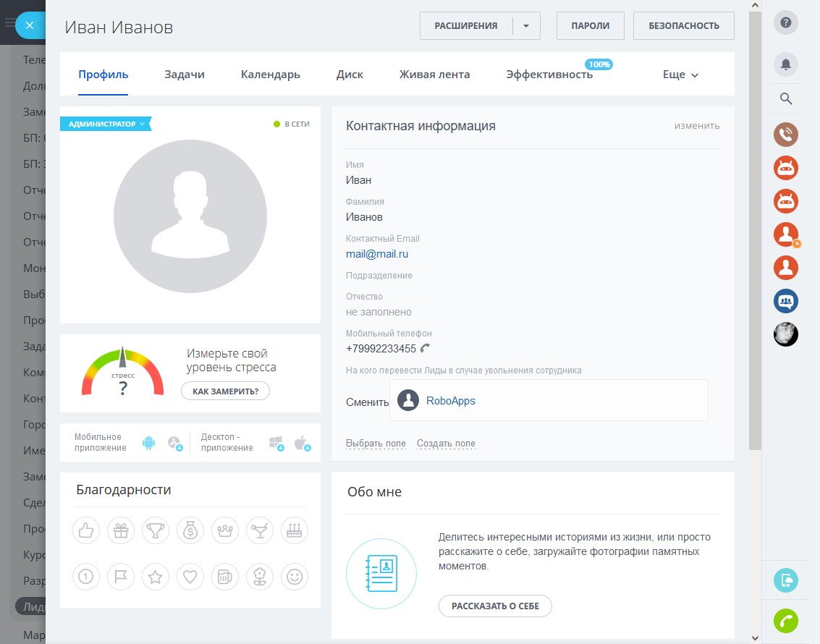The height and width of the screenshot is (644, 820).
Task: Open the Администратор role dropdown
Action: point(106,124)
